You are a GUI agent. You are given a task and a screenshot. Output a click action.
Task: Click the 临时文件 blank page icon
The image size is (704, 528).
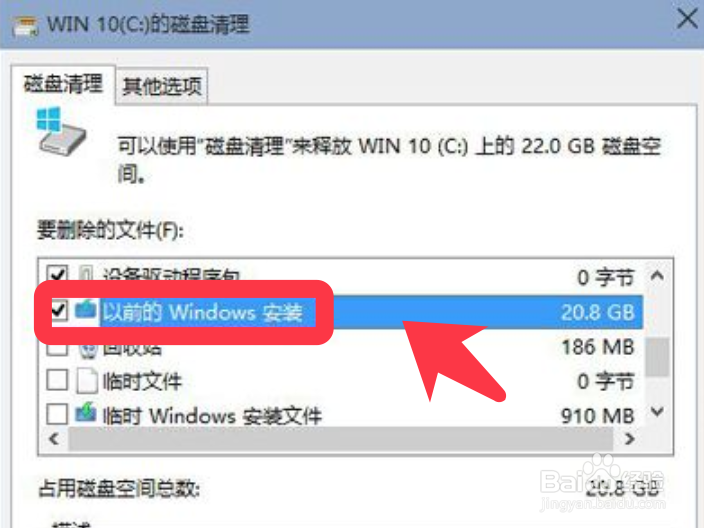[87, 381]
